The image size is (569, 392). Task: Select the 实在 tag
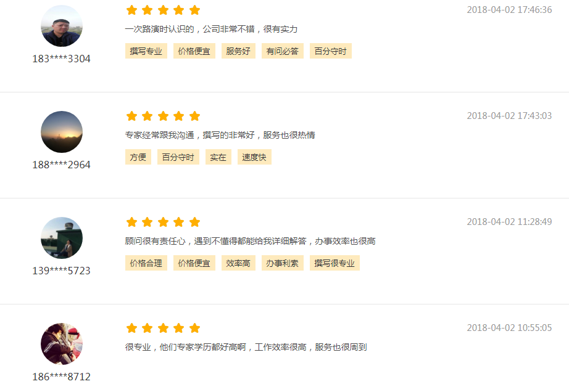(218, 157)
